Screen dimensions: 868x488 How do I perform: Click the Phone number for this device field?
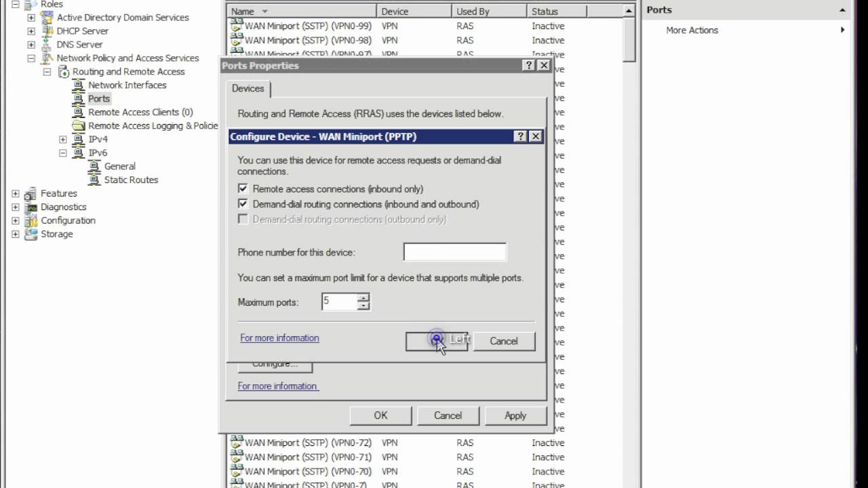coord(454,252)
